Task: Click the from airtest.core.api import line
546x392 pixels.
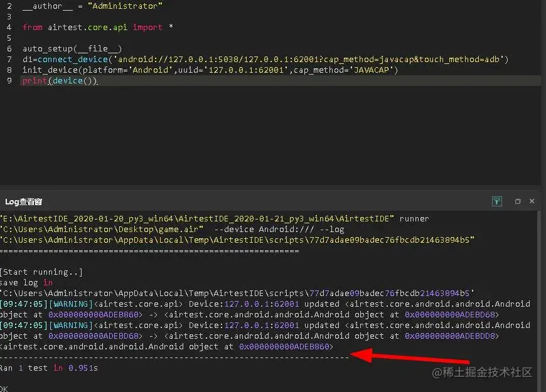Action: [x=98, y=27]
